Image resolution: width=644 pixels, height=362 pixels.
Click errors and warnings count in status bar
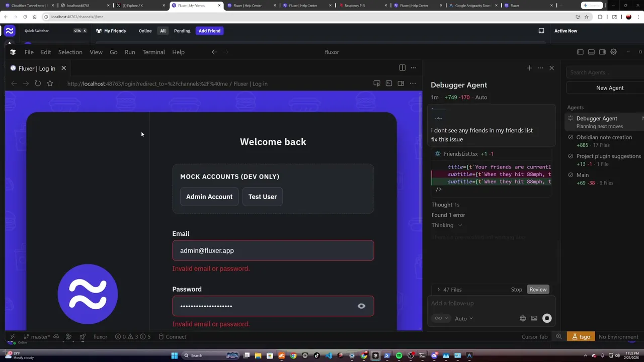pos(133,337)
